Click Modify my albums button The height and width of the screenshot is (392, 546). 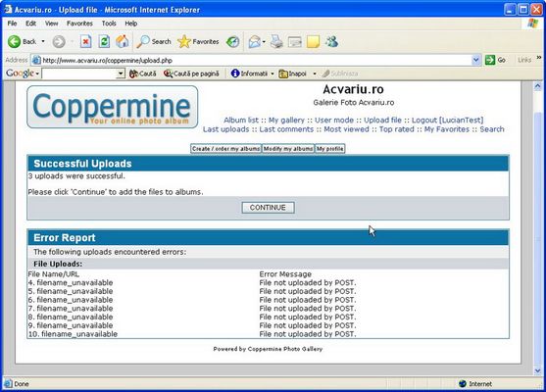tap(288, 149)
